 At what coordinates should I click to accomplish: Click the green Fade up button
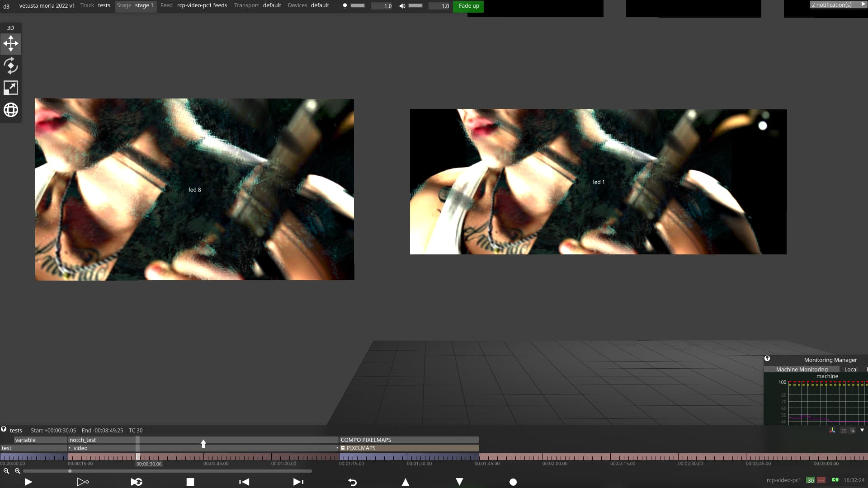tap(469, 6)
